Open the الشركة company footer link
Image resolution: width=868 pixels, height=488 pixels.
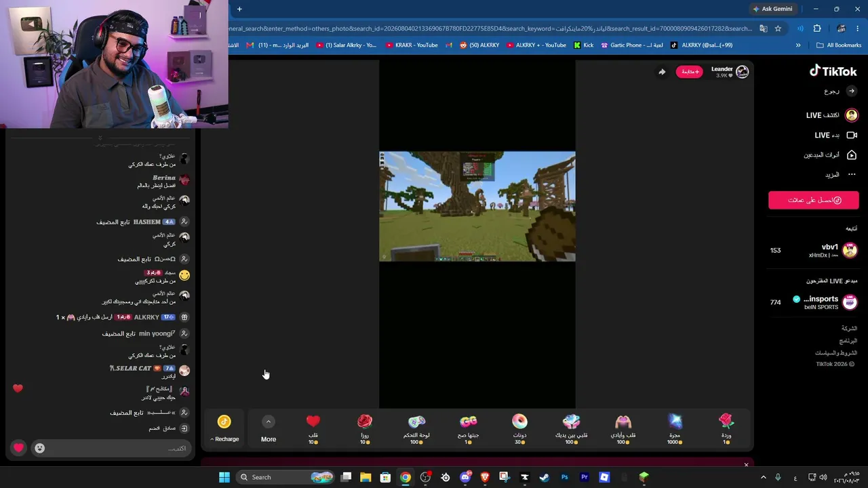pos(849,329)
